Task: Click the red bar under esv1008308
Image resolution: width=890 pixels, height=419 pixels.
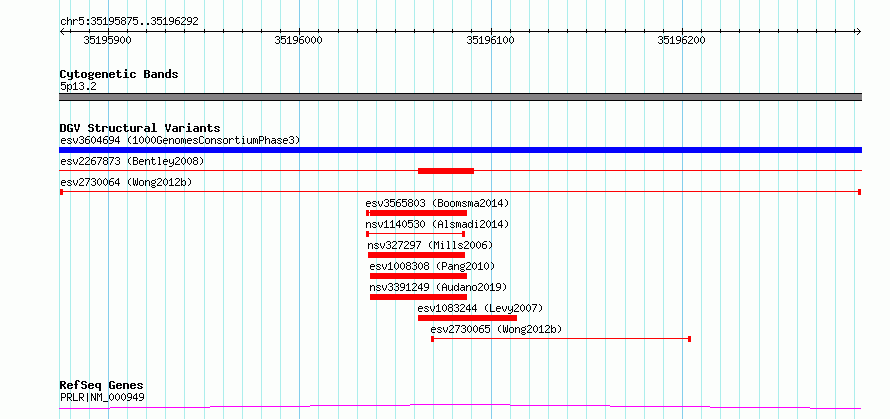Action: pyautogui.click(x=418, y=276)
